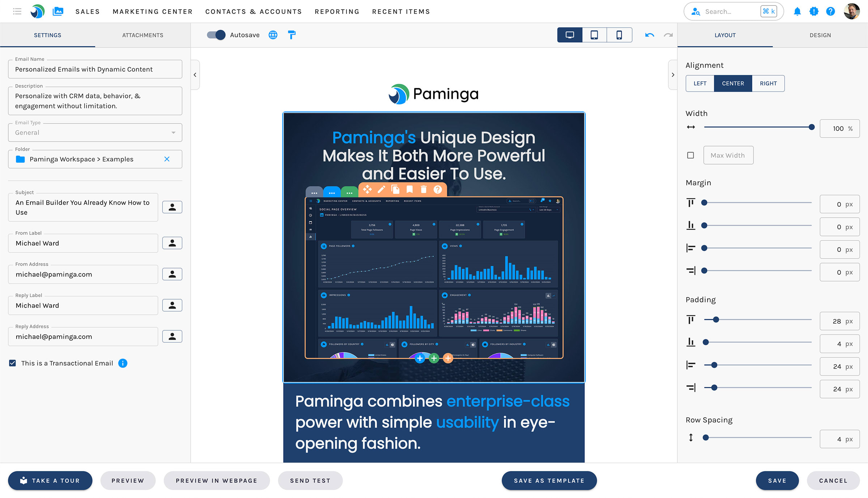The width and height of the screenshot is (868, 498).
Task: Switch to the Attachments tab
Action: tap(142, 35)
